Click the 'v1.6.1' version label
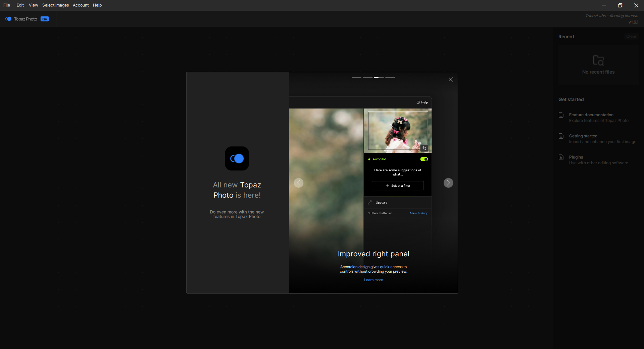Image resolution: width=644 pixels, height=349 pixels. point(633,22)
